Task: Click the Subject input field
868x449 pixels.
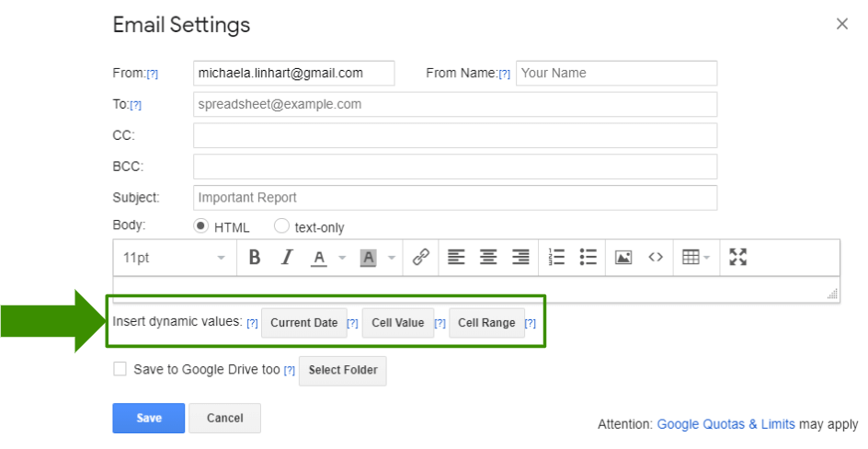Action: pos(454,198)
